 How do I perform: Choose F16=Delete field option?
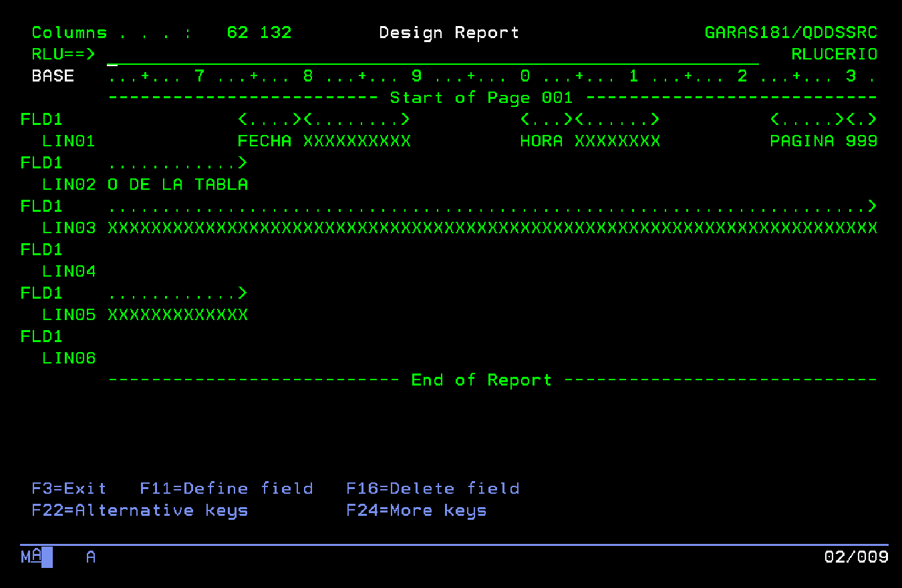coord(432,488)
